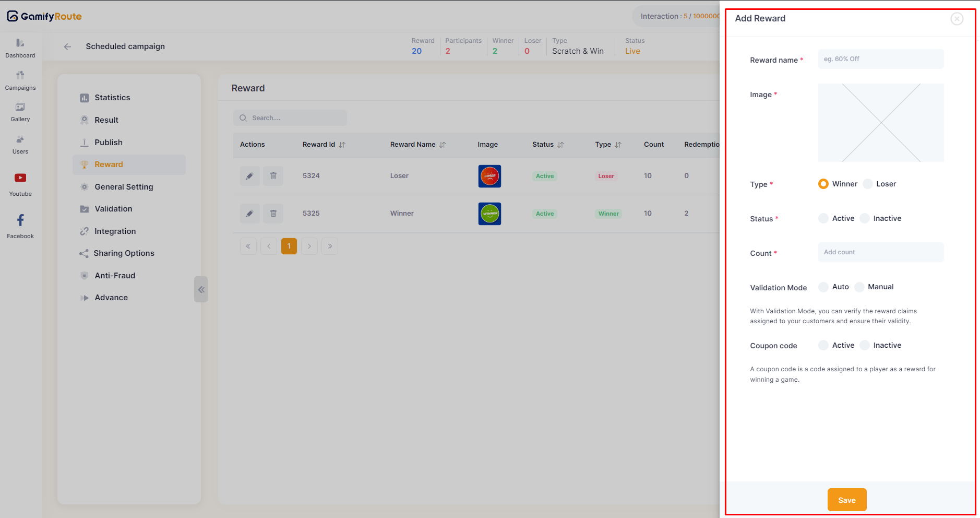Sort table by Reward Name
The width and height of the screenshot is (980, 518).
point(443,145)
